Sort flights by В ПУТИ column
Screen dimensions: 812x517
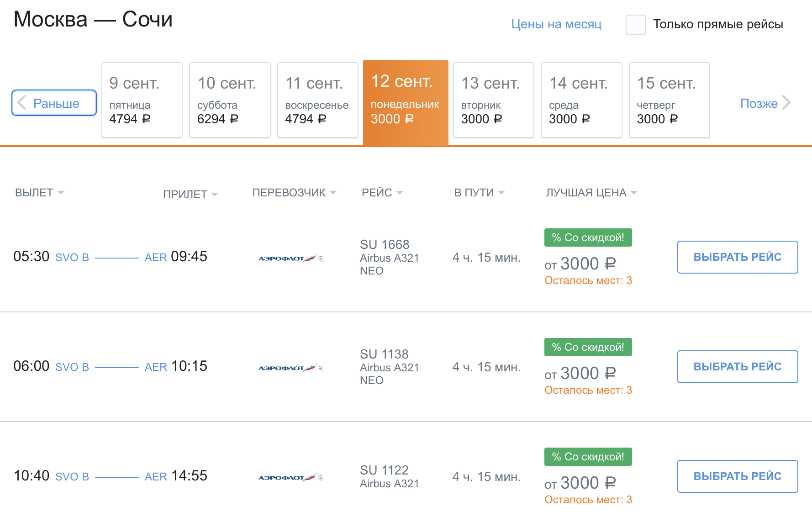click(479, 193)
